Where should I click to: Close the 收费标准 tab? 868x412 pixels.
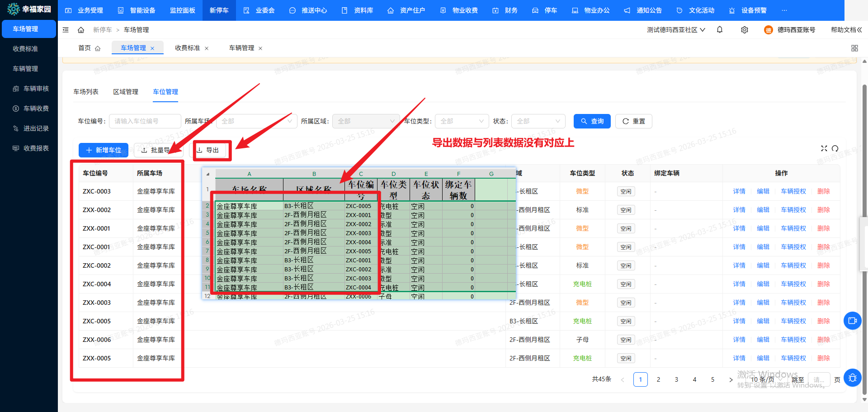[x=207, y=48]
